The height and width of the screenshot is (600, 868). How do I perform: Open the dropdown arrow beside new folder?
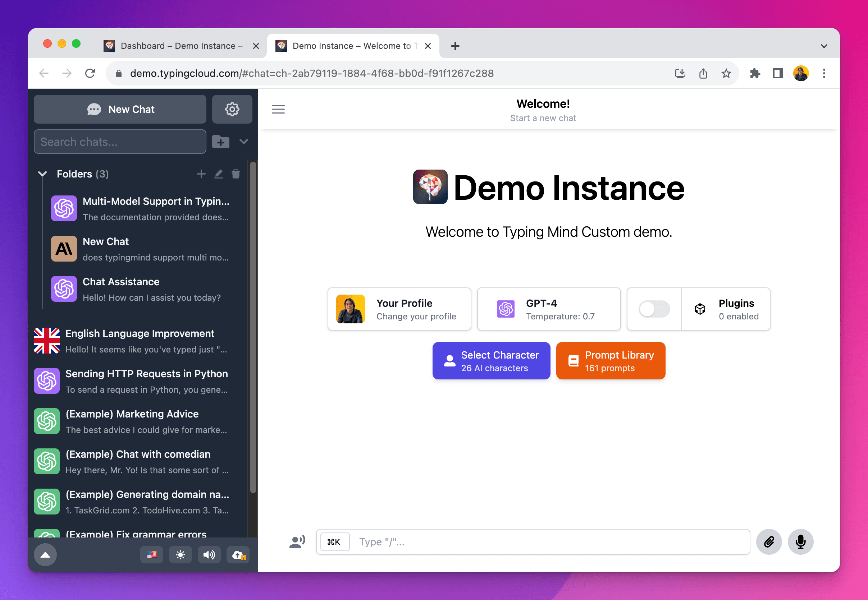244,142
